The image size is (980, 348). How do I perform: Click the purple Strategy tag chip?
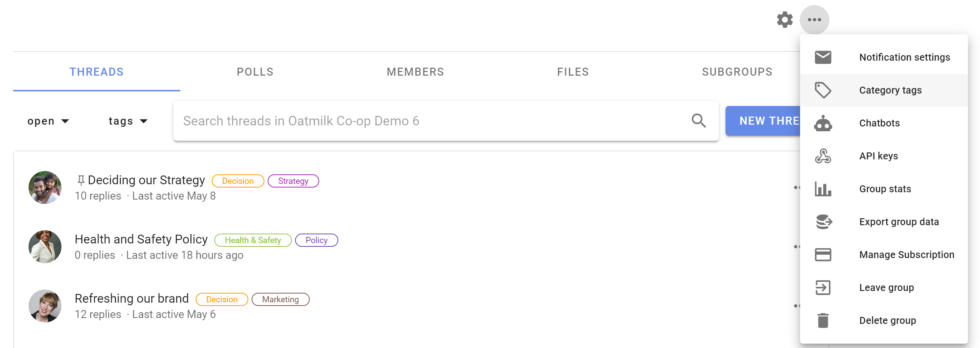coord(293,181)
